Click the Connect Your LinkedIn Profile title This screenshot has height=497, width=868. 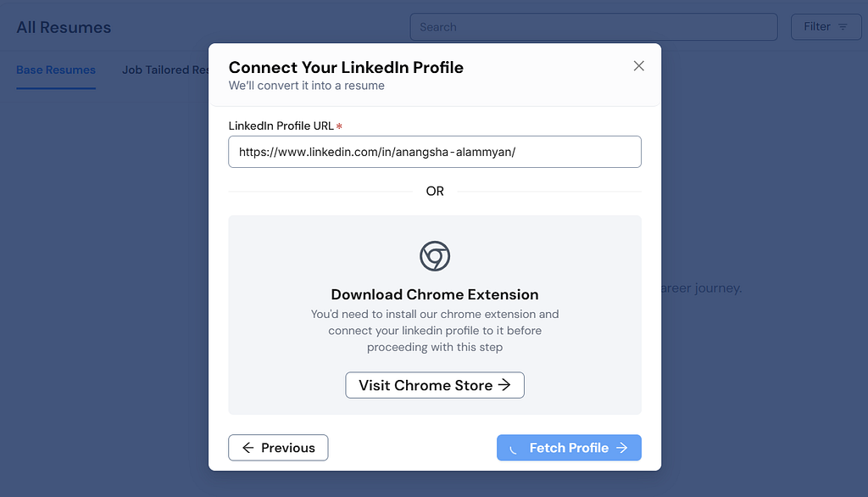(x=346, y=67)
